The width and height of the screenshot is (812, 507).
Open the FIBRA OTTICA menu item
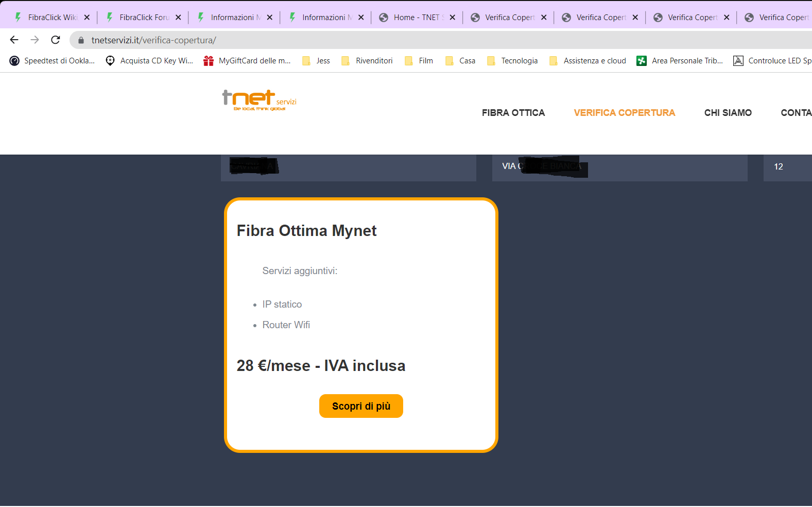pyautogui.click(x=513, y=113)
